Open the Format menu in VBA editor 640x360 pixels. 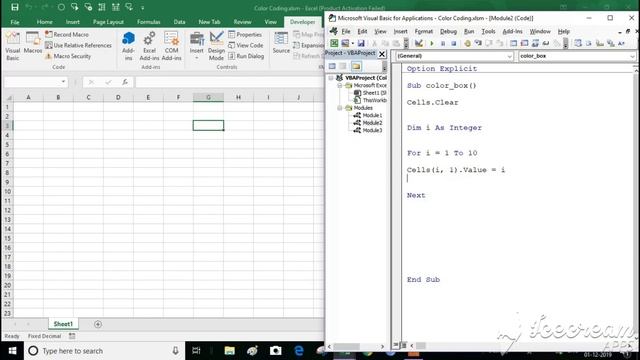pyautogui.click(x=423, y=31)
